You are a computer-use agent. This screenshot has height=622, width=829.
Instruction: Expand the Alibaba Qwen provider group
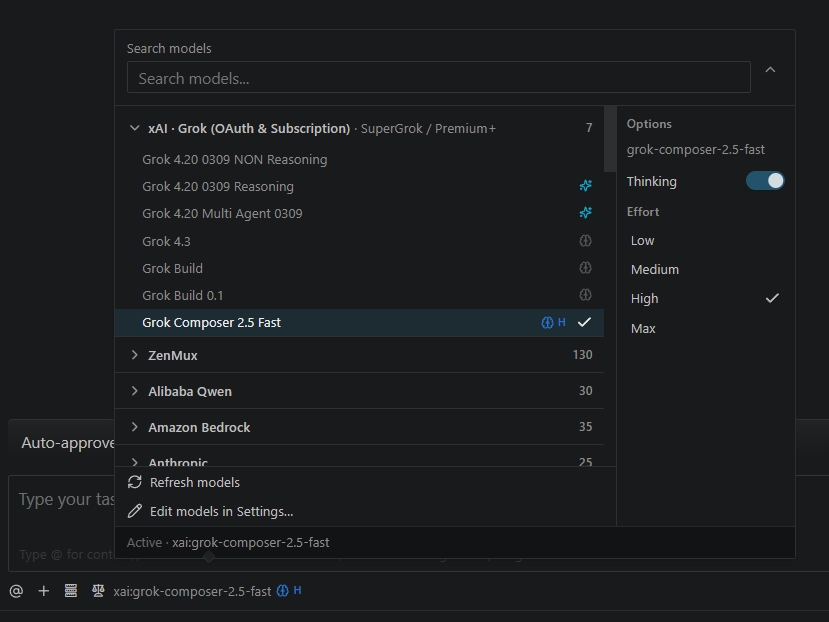[135, 391]
